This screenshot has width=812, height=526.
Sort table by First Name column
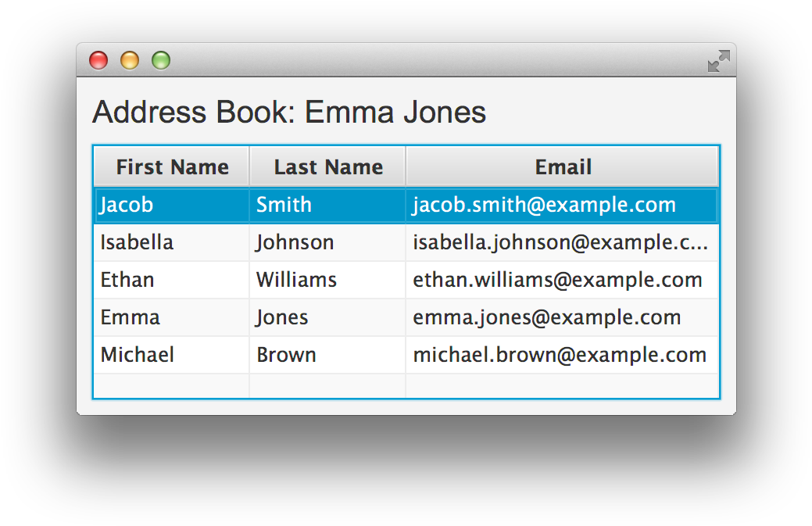click(x=172, y=167)
